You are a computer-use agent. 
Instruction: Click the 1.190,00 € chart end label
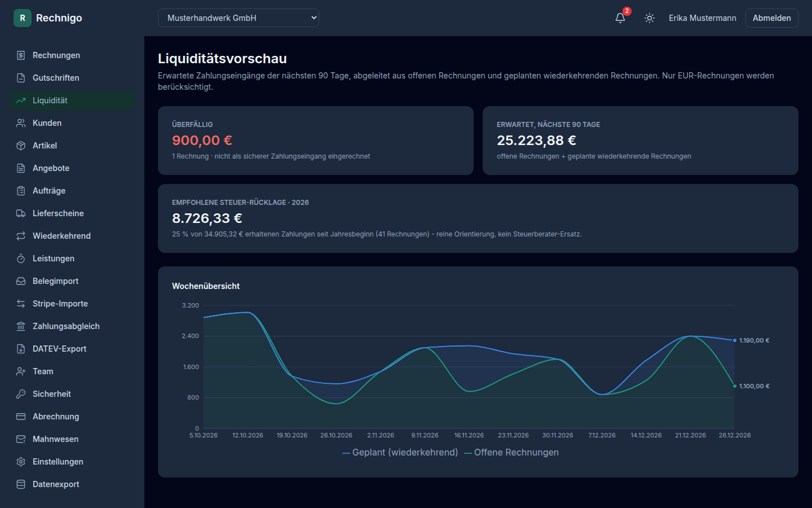(754, 340)
